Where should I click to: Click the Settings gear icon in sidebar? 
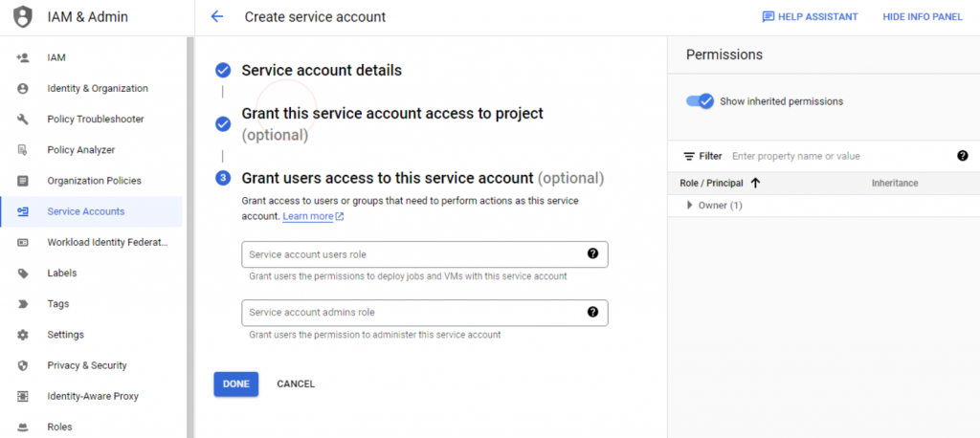(x=23, y=335)
